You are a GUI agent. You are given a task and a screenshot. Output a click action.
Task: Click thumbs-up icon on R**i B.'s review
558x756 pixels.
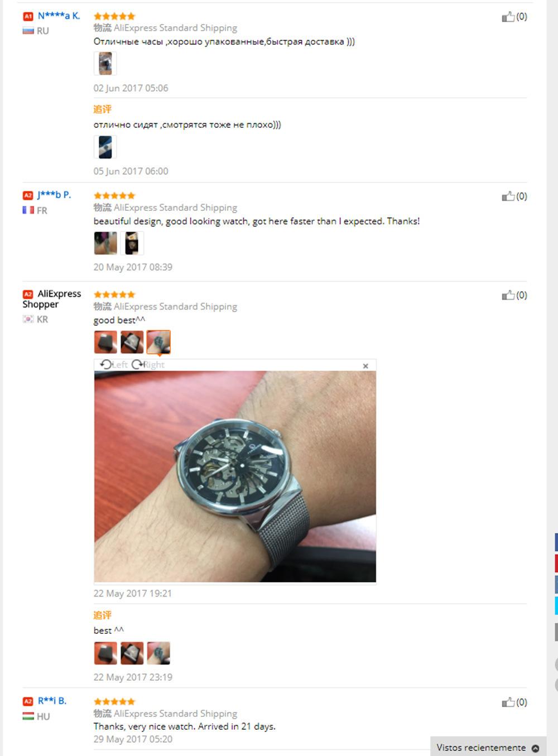(508, 702)
